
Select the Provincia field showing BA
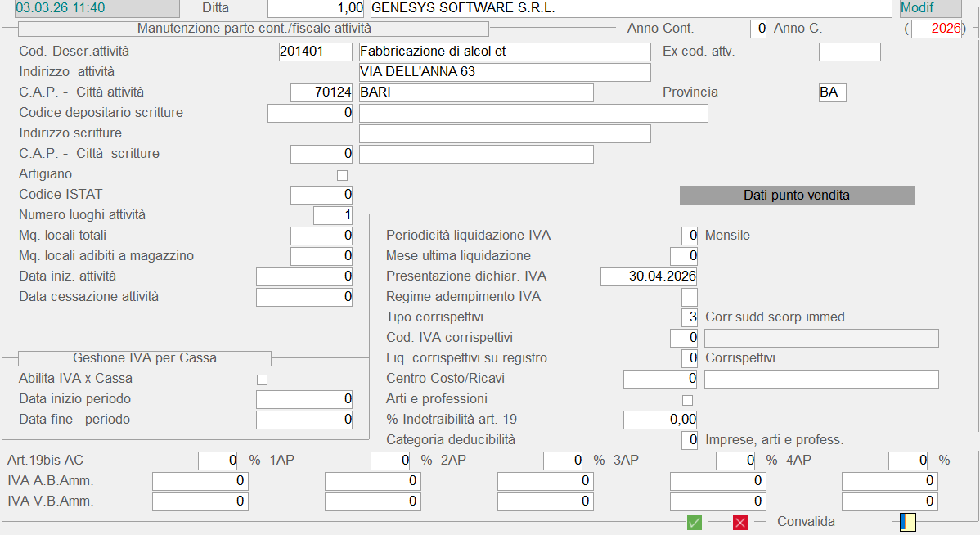832,92
